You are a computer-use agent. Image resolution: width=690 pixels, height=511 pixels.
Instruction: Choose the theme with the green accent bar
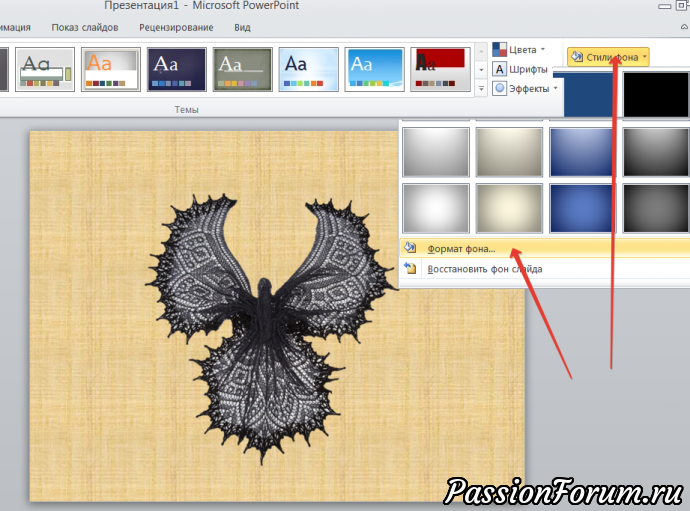point(45,69)
